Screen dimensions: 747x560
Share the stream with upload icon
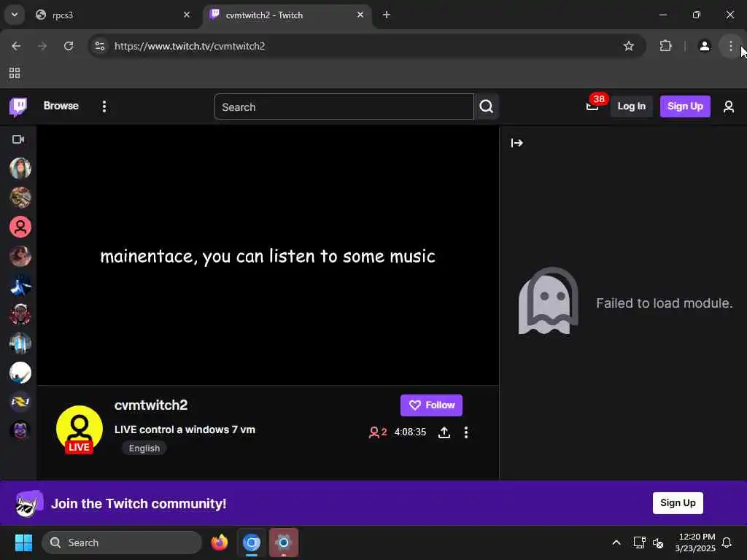444,432
